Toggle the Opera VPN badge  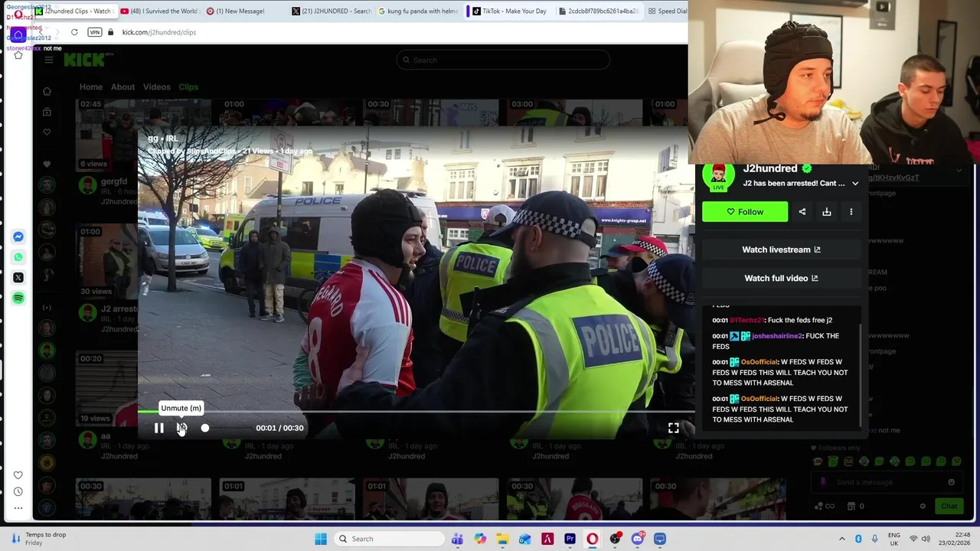pyautogui.click(x=95, y=32)
